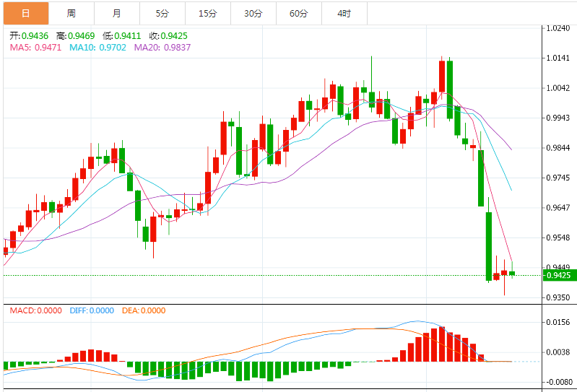The image size is (577, 392).
Task: Open the 60分 timeframe tab
Action: click(299, 14)
